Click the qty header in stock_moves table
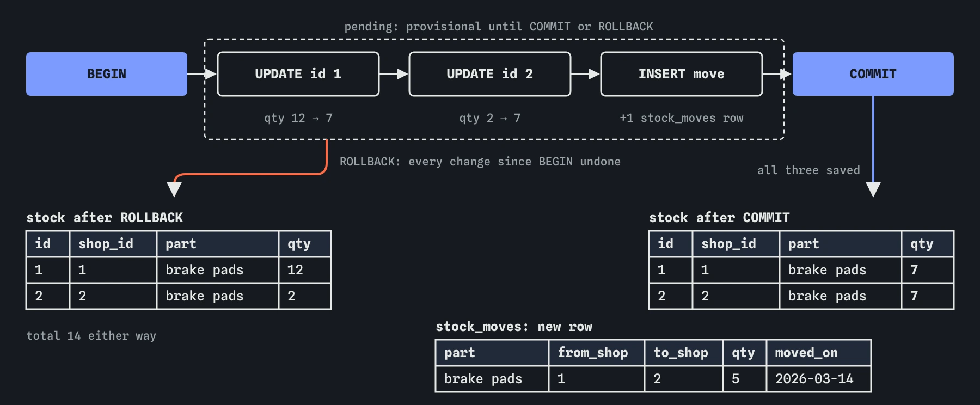The width and height of the screenshot is (980, 405). point(745,353)
